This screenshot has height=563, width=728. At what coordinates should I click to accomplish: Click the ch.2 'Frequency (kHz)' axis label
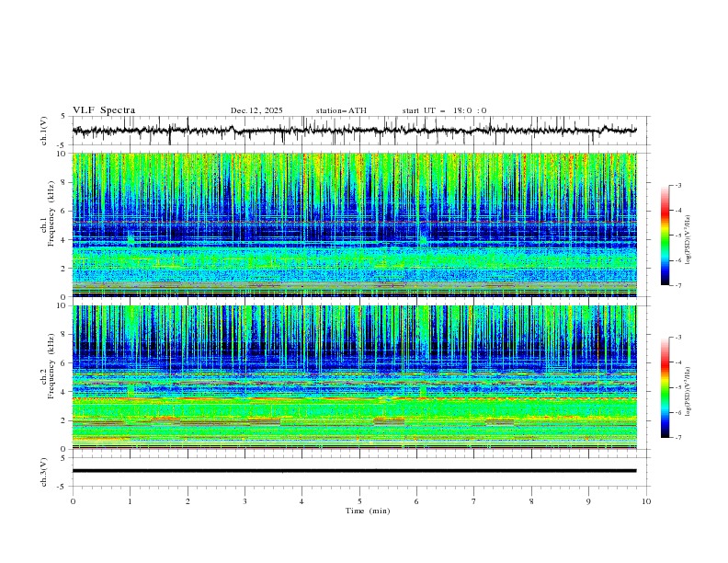click(51, 365)
